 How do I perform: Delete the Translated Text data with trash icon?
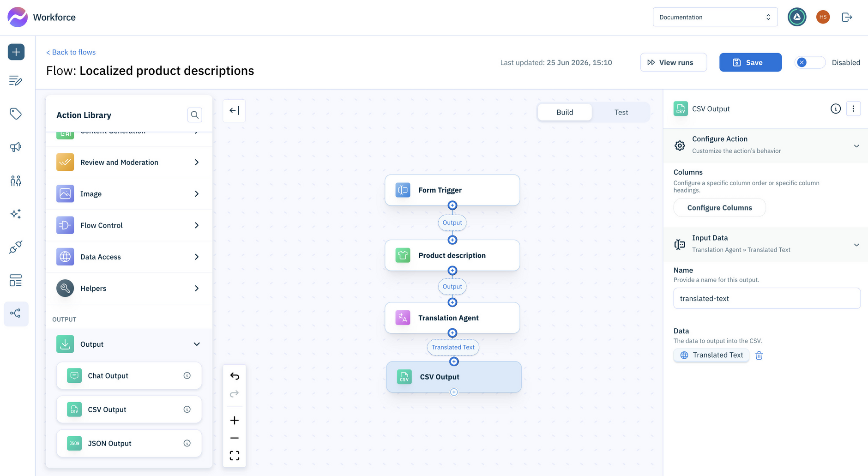[x=759, y=355]
